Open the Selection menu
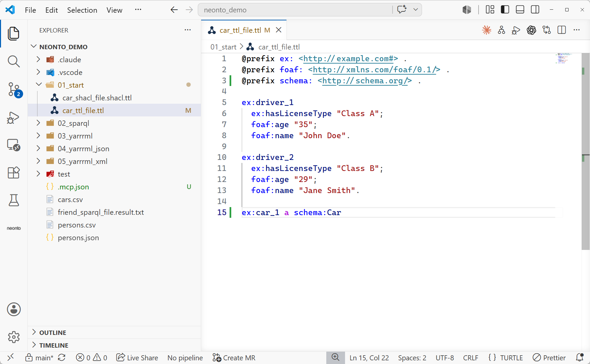Image resolution: width=590 pixels, height=364 pixels. pos(82,10)
